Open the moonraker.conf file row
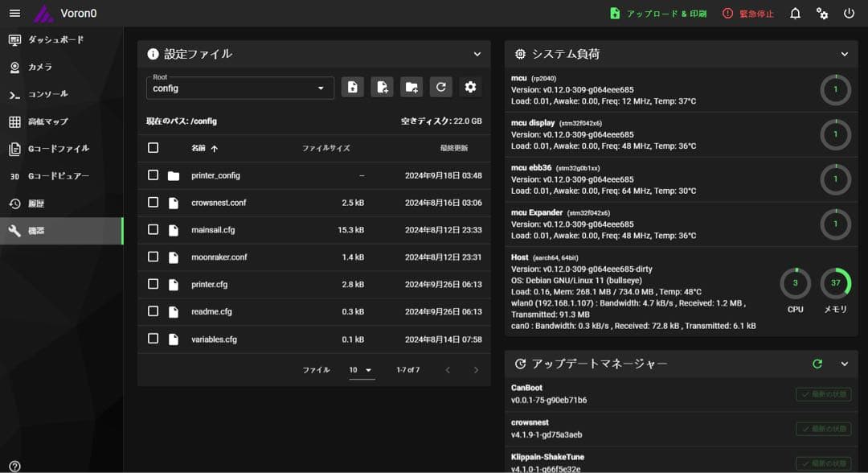Viewport: 868px width, 473px height. click(219, 257)
